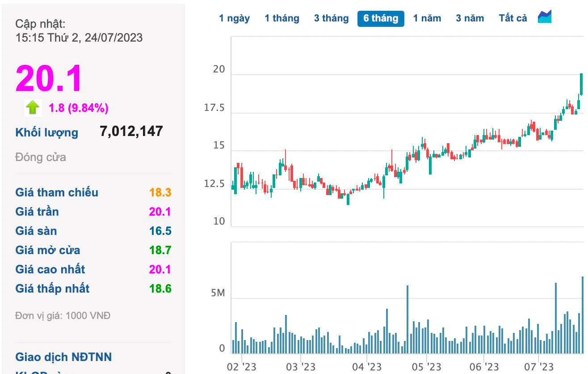
Task: Click the Giá thấp nhất value 18.6
Action: click(160, 289)
